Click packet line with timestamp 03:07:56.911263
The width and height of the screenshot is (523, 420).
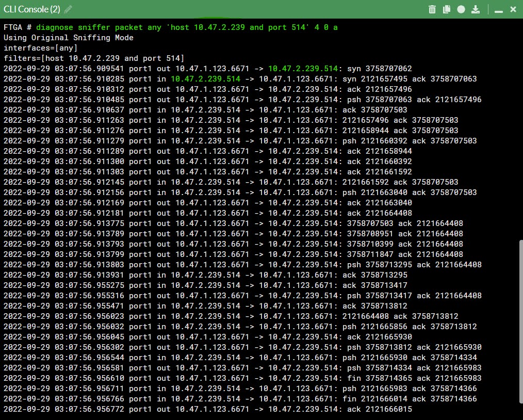tap(231, 120)
